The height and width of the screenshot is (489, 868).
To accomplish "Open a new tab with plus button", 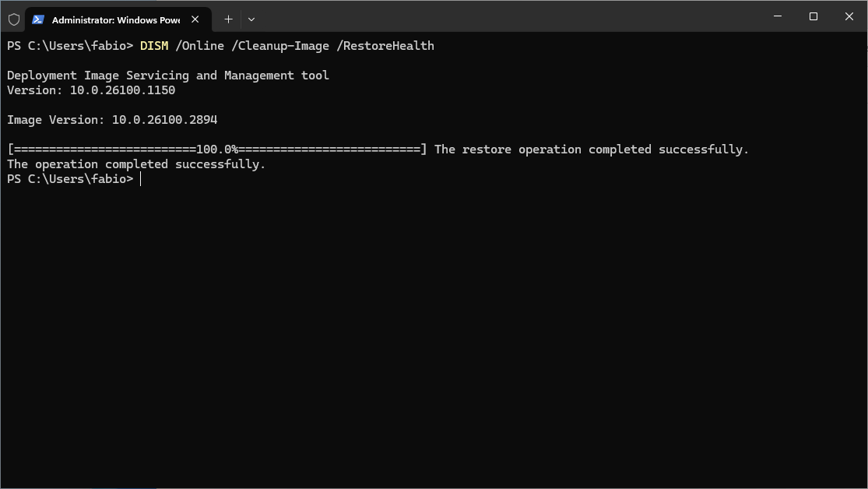I will [228, 19].
